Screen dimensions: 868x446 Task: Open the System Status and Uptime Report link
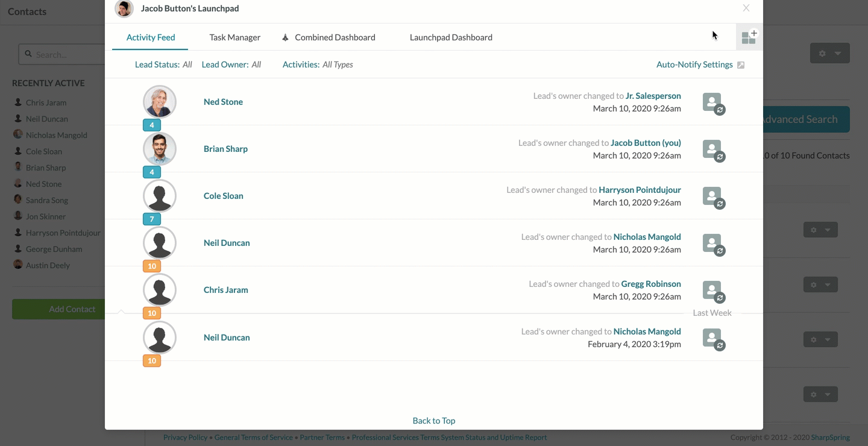[x=494, y=438]
